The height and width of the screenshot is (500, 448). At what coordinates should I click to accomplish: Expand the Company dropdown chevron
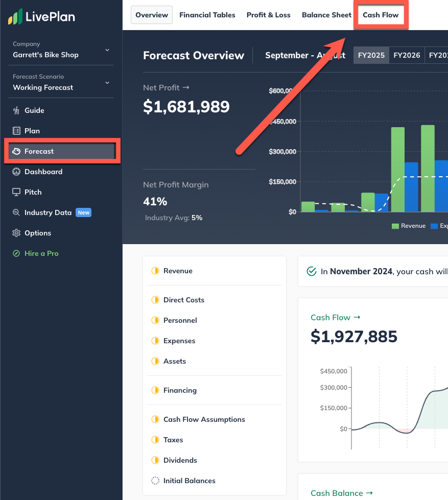(x=107, y=50)
